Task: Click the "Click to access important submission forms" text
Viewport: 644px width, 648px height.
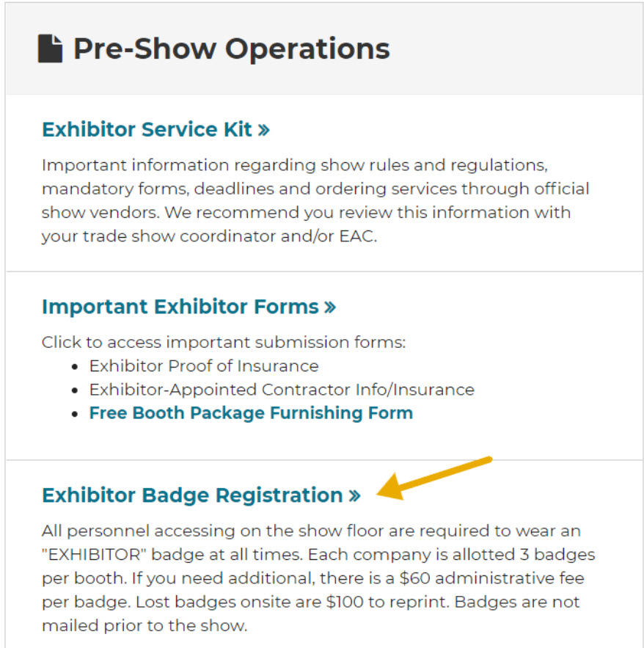Action: 223,342
